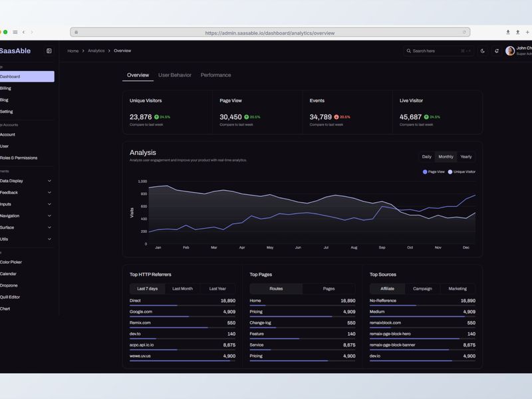Go to Home breadcrumb
The height and width of the screenshot is (399, 532).
(x=73, y=51)
